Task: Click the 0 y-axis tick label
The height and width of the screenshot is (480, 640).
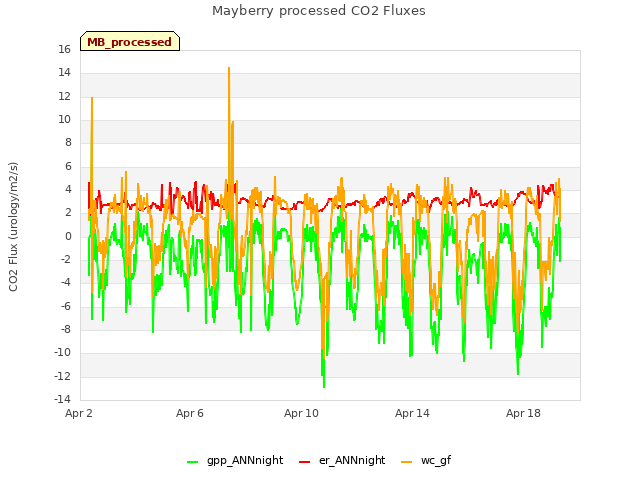Action: [x=68, y=236]
